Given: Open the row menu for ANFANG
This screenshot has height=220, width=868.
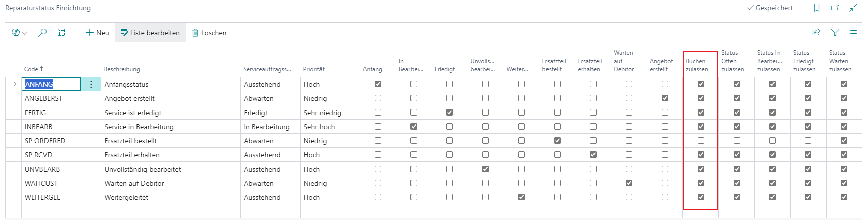Looking at the screenshot, I should click(91, 84).
